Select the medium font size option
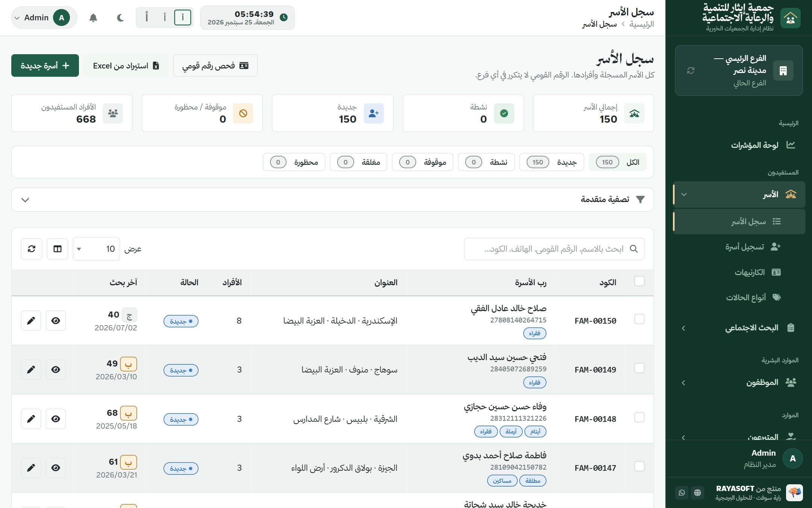Screen dimensions: 812x508 coord(165,17)
